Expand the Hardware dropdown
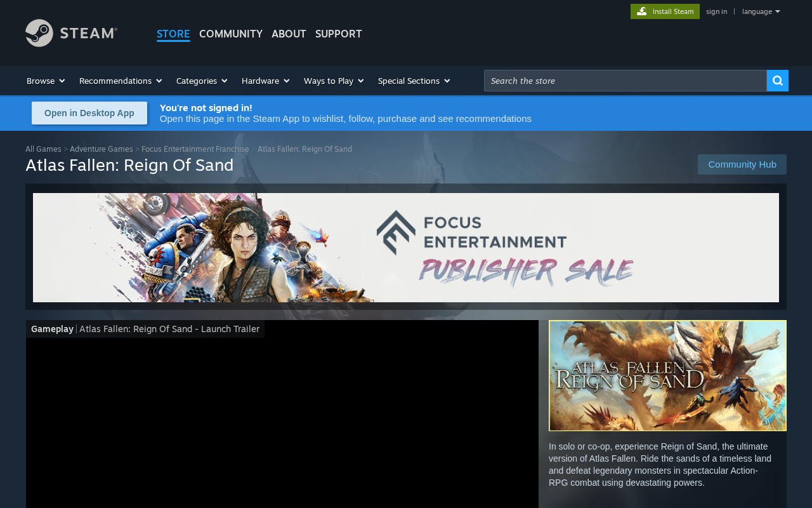Image resolution: width=812 pixels, height=508 pixels. (266, 81)
